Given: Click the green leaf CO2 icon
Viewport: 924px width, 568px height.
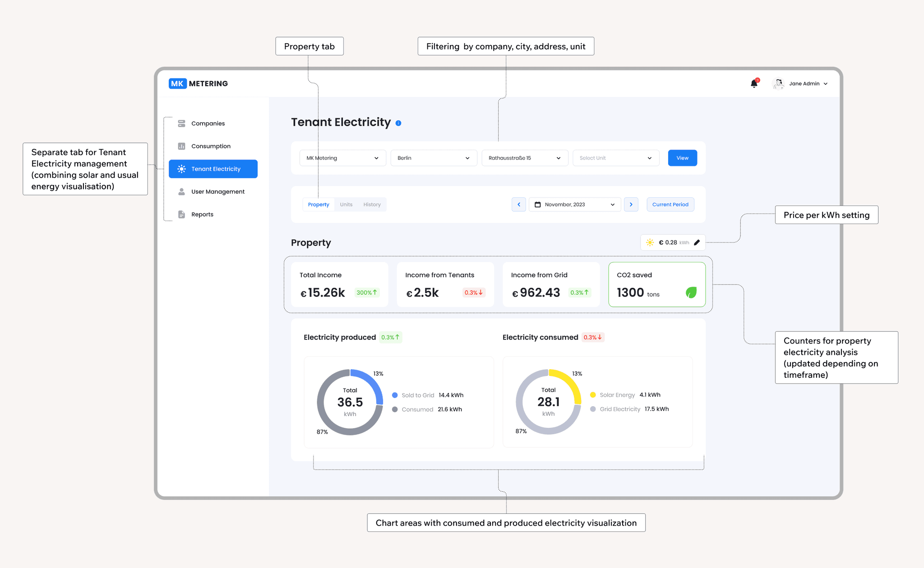Looking at the screenshot, I should click(691, 293).
